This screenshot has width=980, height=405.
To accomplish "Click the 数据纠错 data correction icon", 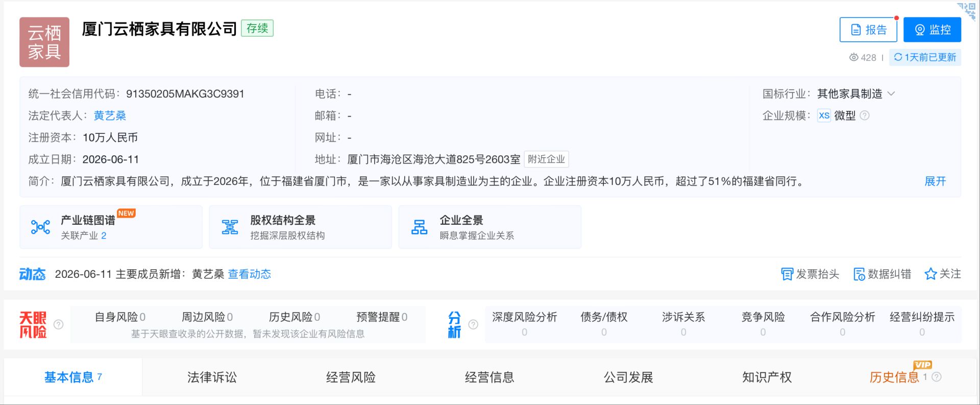I will pyautogui.click(x=859, y=274).
